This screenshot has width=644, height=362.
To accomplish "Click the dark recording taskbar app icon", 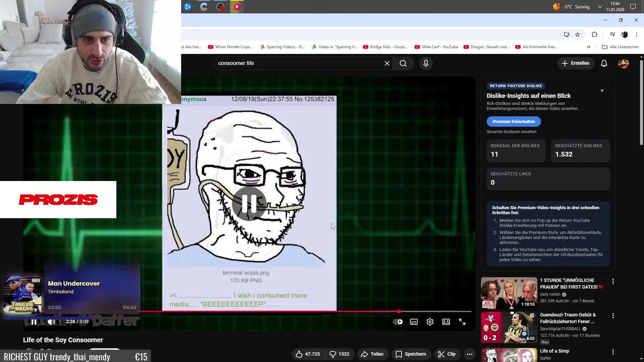I will click(x=220, y=7).
